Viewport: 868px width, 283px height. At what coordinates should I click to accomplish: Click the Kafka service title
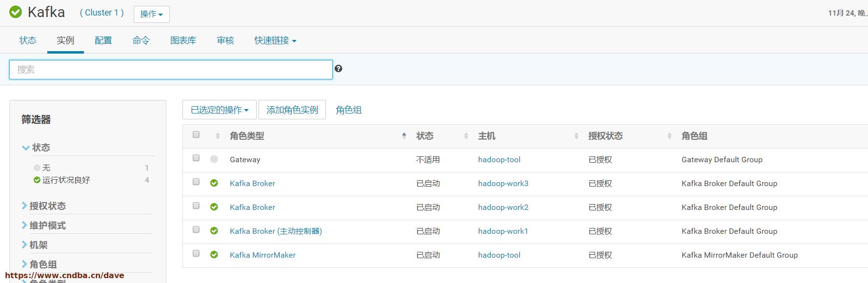click(46, 12)
